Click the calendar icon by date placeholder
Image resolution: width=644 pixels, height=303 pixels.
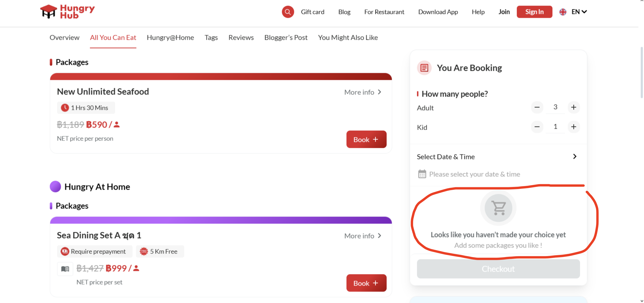coord(422,174)
